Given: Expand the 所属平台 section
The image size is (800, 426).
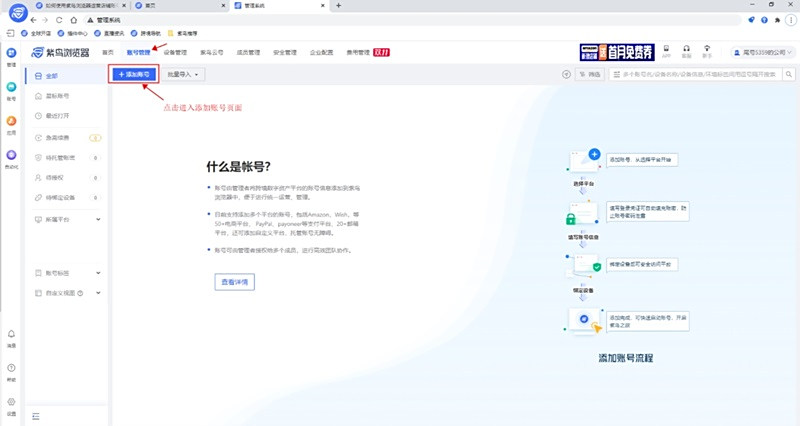Looking at the screenshot, I should pos(97,218).
